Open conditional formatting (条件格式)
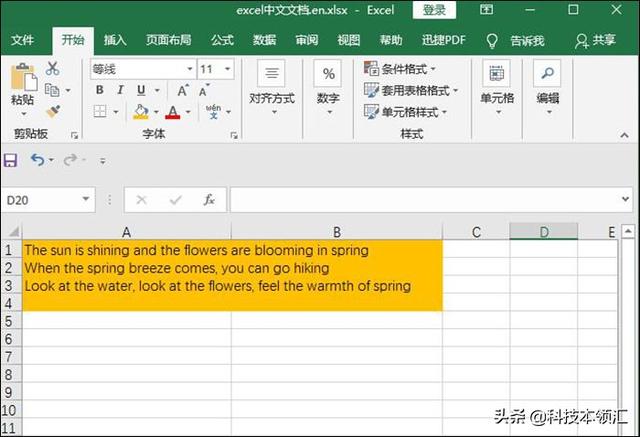The image size is (640, 437). click(x=400, y=69)
